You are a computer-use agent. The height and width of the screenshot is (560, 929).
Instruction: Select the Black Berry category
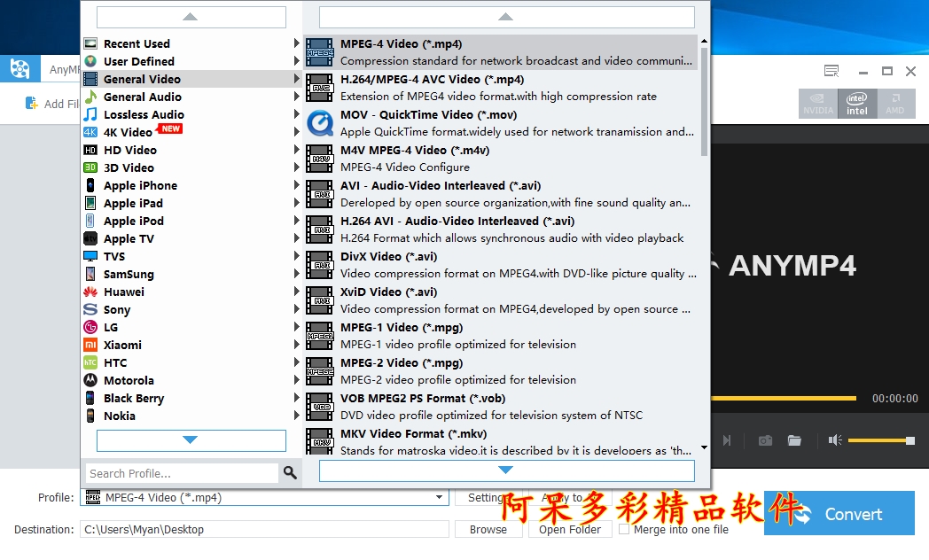click(x=191, y=398)
